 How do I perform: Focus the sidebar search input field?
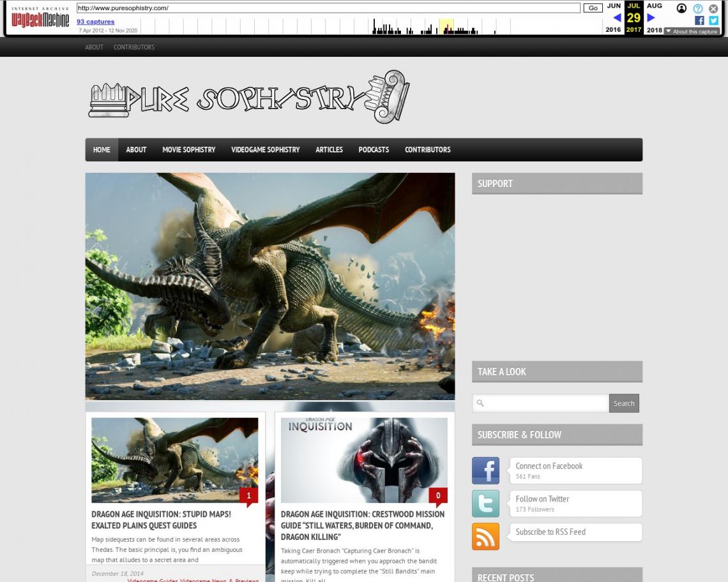pos(540,403)
